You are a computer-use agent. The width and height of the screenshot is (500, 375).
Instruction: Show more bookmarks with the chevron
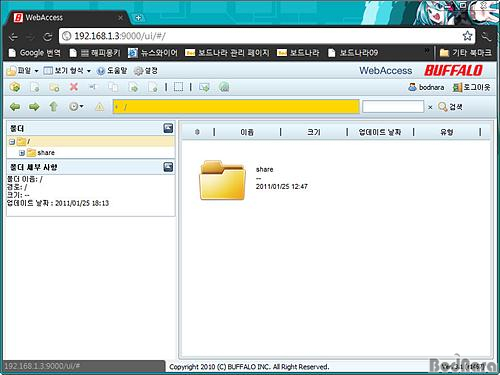(427, 51)
